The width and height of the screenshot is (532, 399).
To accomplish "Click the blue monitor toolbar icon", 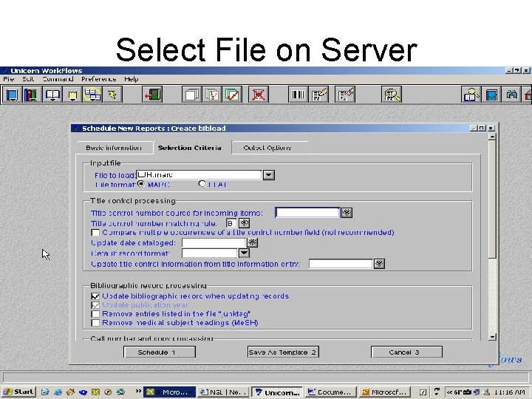I will [x=12, y=95].
